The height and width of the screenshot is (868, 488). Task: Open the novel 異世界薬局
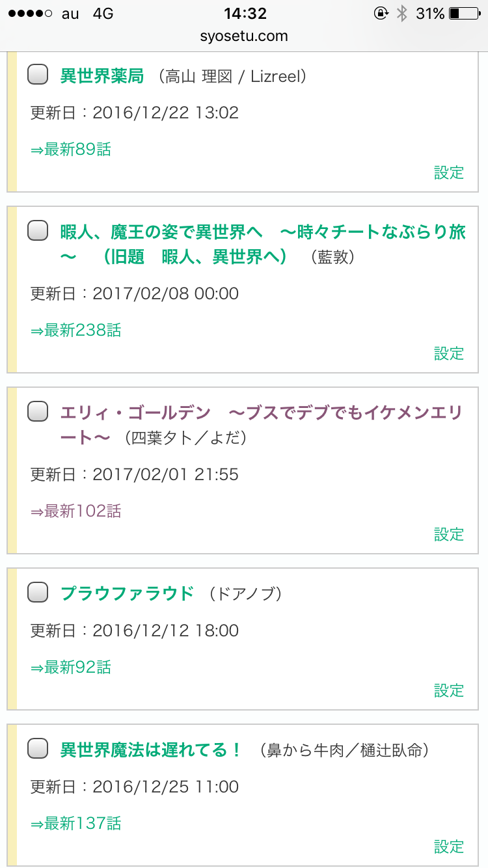pos(102,76)
